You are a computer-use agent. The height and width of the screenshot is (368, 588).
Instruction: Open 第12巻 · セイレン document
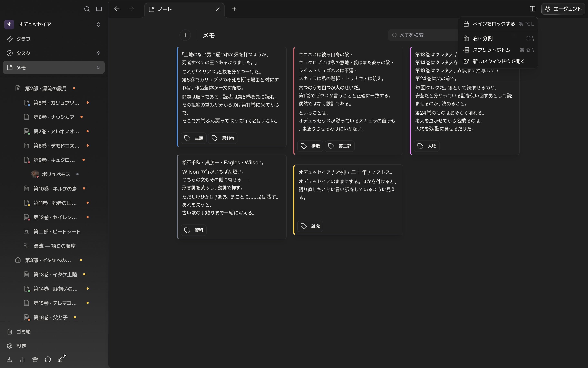pos(55,217)
